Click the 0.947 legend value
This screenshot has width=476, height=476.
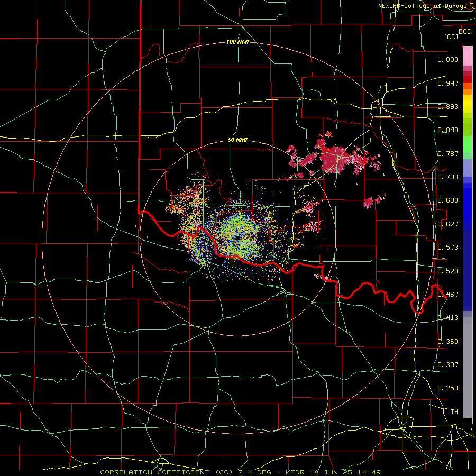click(448, 83)
